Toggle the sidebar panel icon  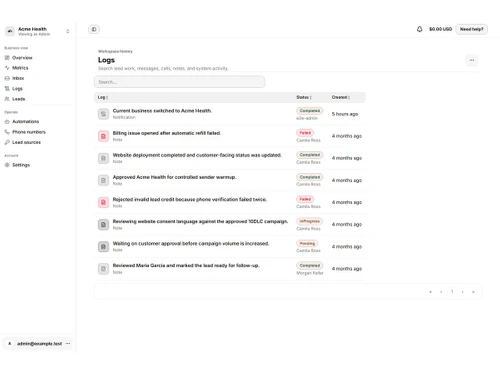pyautogui.click(x=94, y=29)
